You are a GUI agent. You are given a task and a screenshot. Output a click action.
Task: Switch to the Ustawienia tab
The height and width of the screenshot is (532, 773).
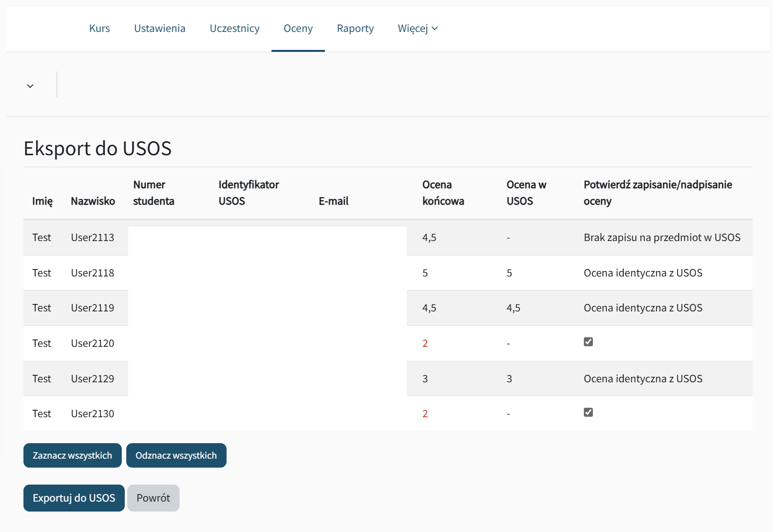160,28
